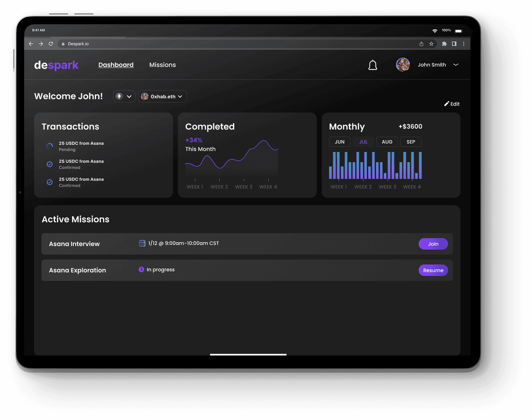
Task: Open the 0xhab.eth wallet dropdown
Action: click(162, 96)
